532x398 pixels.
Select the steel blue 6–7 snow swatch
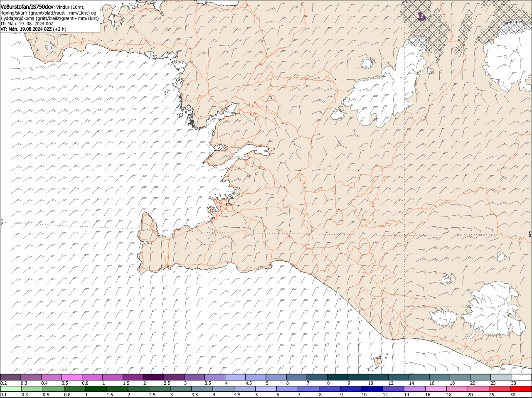pos(296,377)
